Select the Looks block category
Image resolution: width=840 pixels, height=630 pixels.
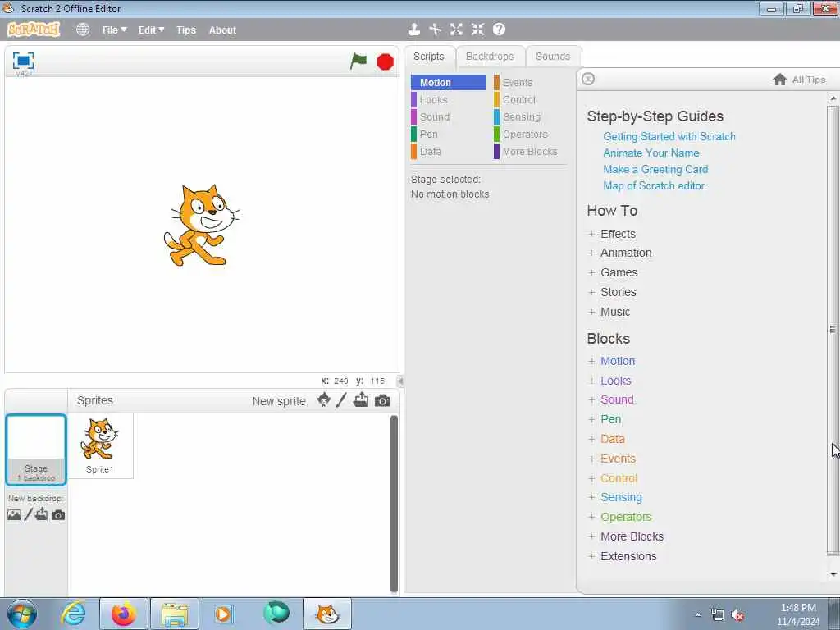pyautogui.click(x=449, y=99)
